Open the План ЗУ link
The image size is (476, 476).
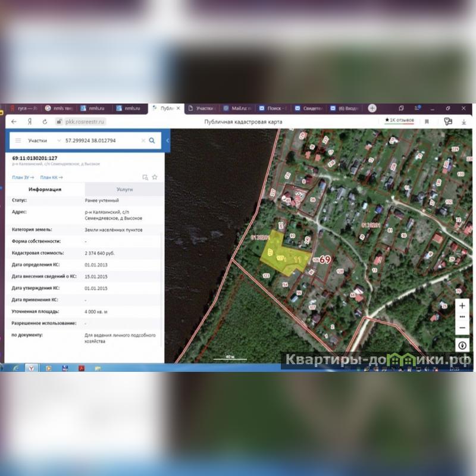pyautogui.click(x=22, y=177)
